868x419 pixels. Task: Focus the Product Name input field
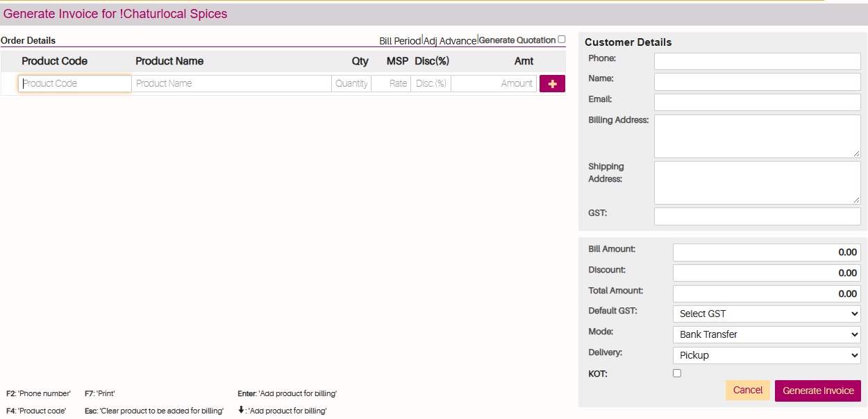[x=232, y=83]
